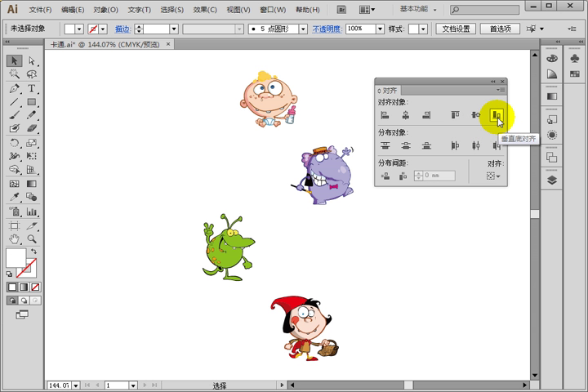
Task: Click the 卡通.ai document tab
Action: tap(105, 45)
